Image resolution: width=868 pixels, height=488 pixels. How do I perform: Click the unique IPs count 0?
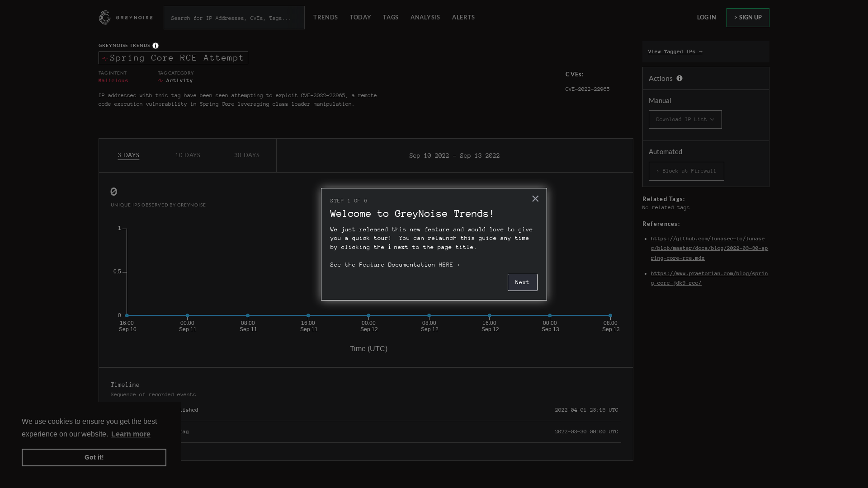114,192
